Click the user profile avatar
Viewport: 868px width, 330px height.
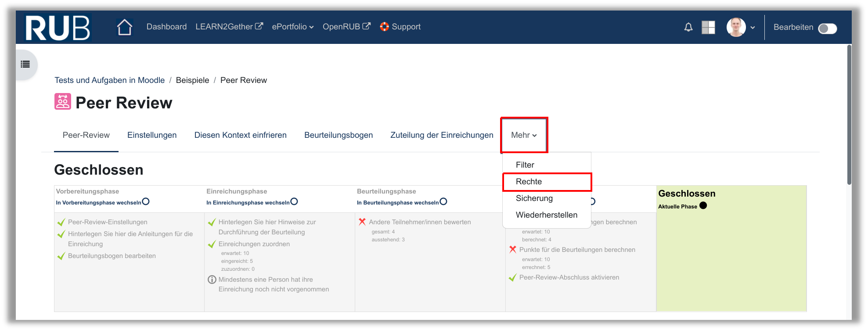coord(736,27)
